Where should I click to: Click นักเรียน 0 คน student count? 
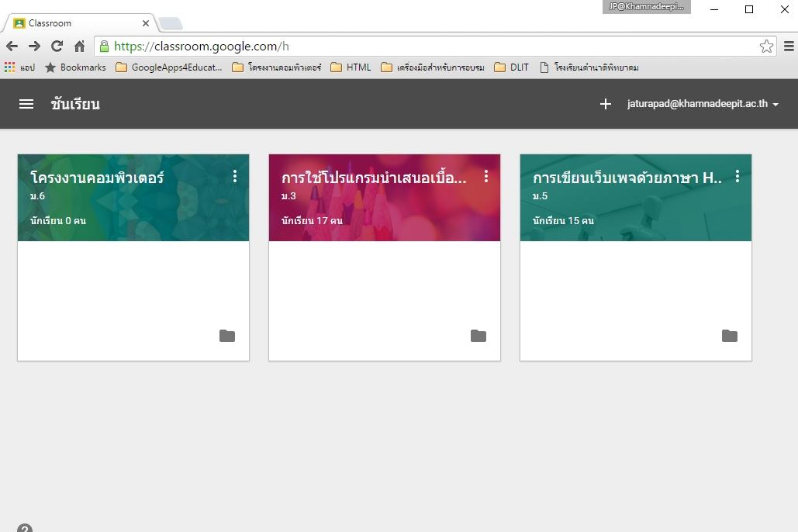[58, 220]
